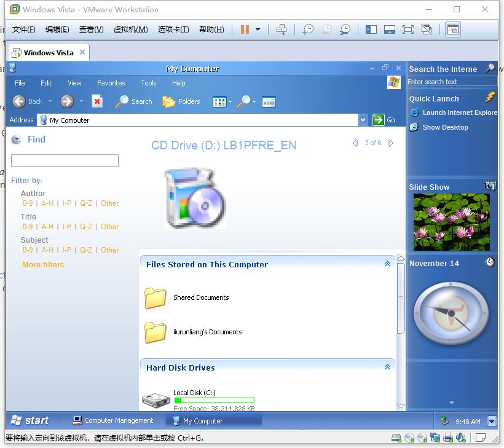Filter Author by A-H
This screenshot has height=448, width=504.
(x=47, y=203)
